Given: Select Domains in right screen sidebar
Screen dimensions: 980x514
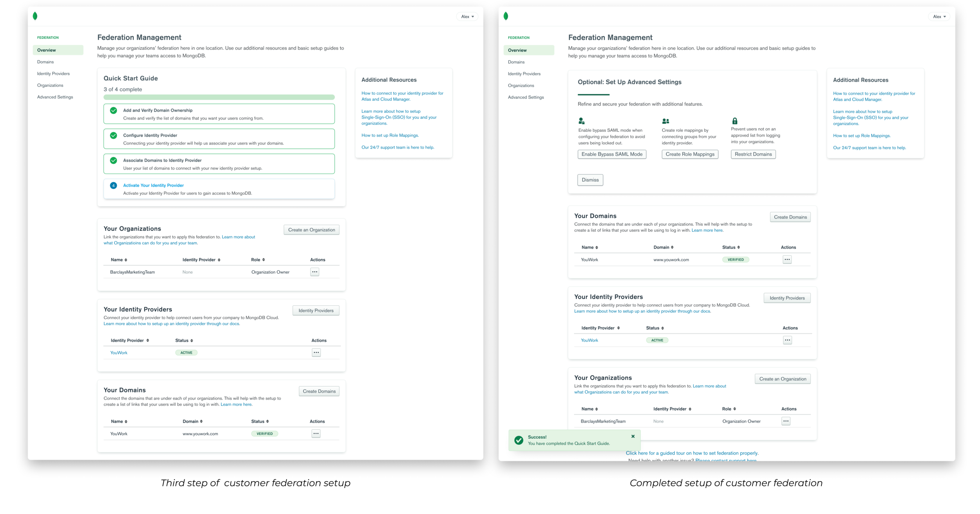Looking at the screenshot, I should 516,62.
